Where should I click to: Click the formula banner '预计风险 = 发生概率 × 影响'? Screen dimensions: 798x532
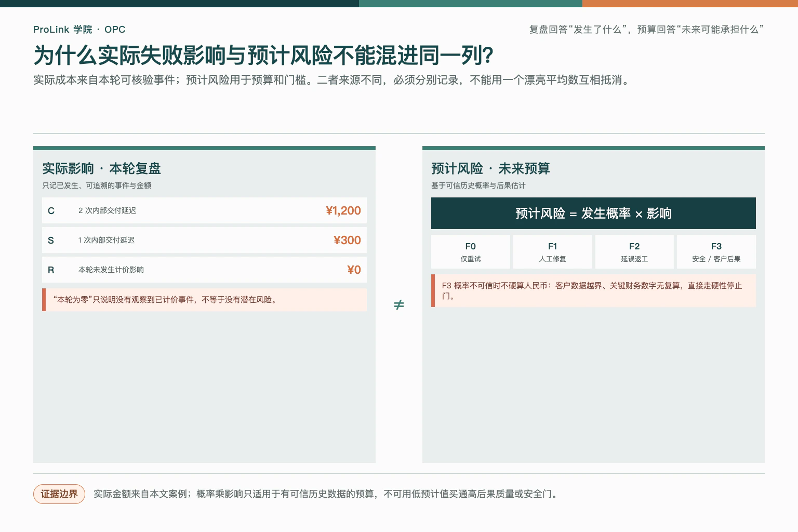click(x=593, y=213)
